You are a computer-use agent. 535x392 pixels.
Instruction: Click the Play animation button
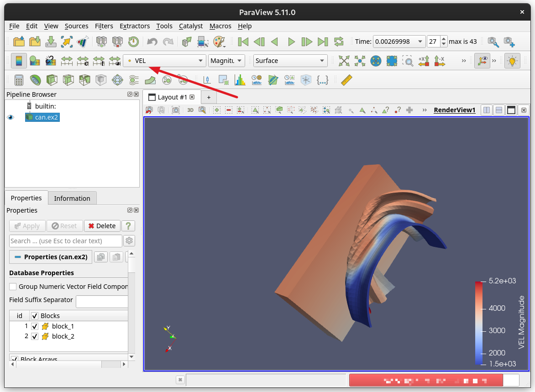291,42
